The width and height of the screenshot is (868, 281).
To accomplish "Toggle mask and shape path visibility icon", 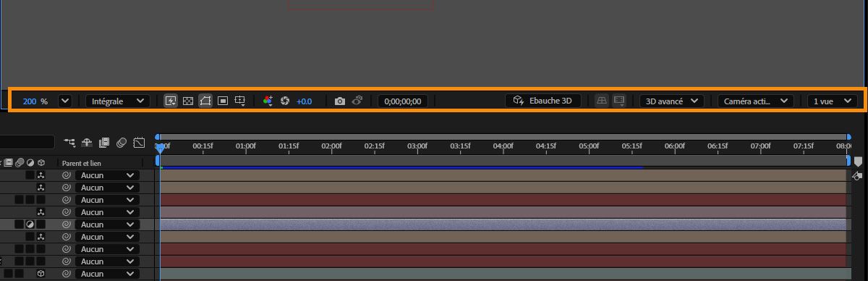I will tap(205, 101).
